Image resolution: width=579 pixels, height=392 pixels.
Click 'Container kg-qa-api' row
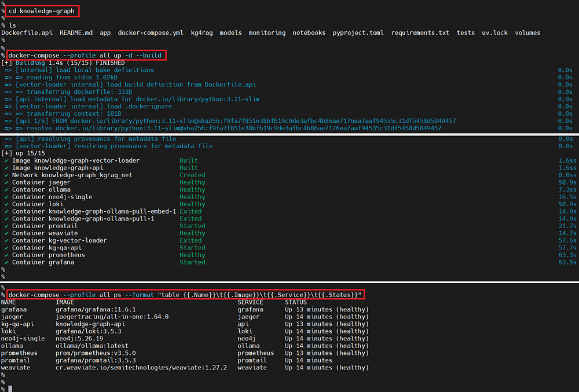point(290,248)
